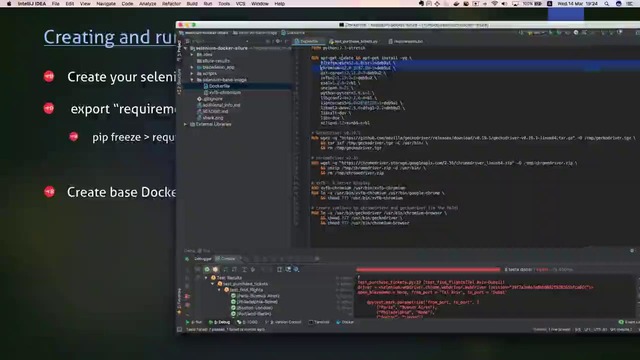The width and height of the screenshot is (640, 360).
Task: Select additional_info.md in the project tree
Action: click(219, 105)
